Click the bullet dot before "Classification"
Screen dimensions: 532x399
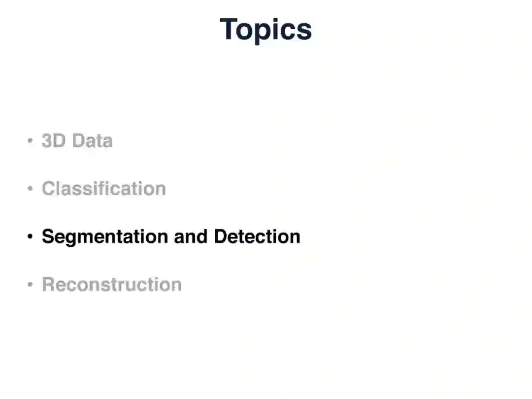tap(31, 189)
